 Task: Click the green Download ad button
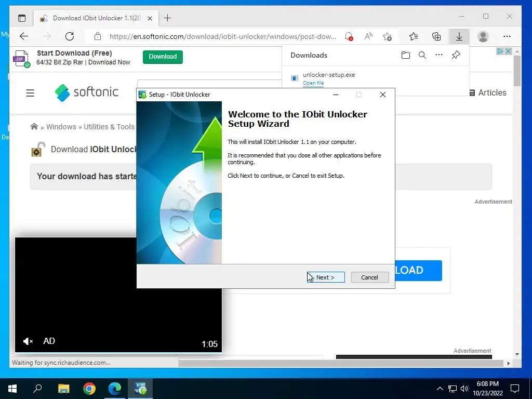tap(163, 57)
